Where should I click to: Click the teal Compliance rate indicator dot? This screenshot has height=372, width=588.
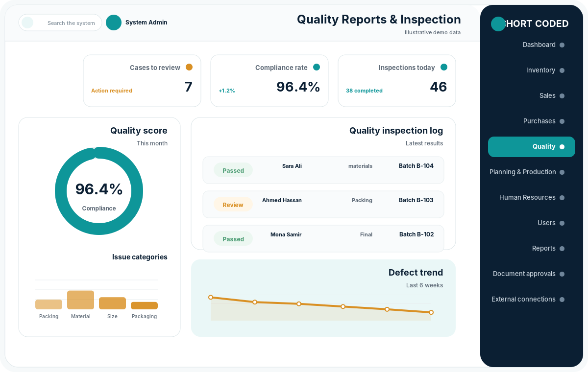(x=317, y=67)
